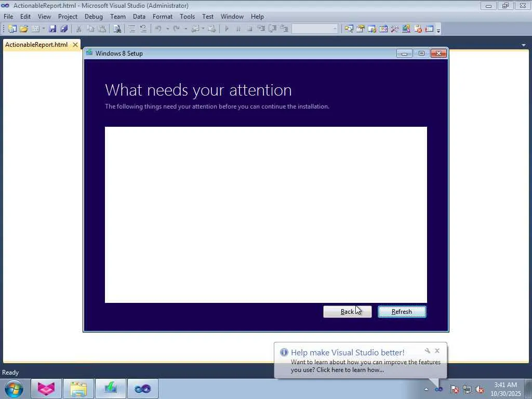Open Find in Files from the toolbar
The image size is (532, 399).
click(x=117, y=29)
